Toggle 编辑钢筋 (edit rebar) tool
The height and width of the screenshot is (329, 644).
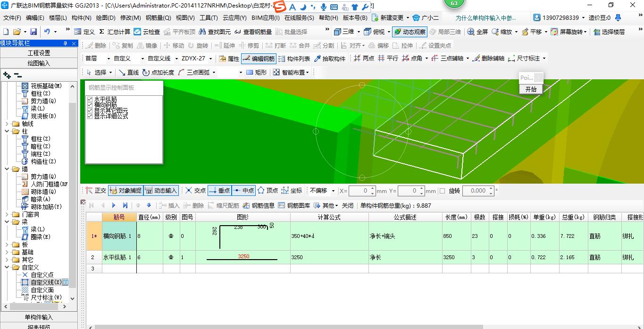[x=258, y=59]
